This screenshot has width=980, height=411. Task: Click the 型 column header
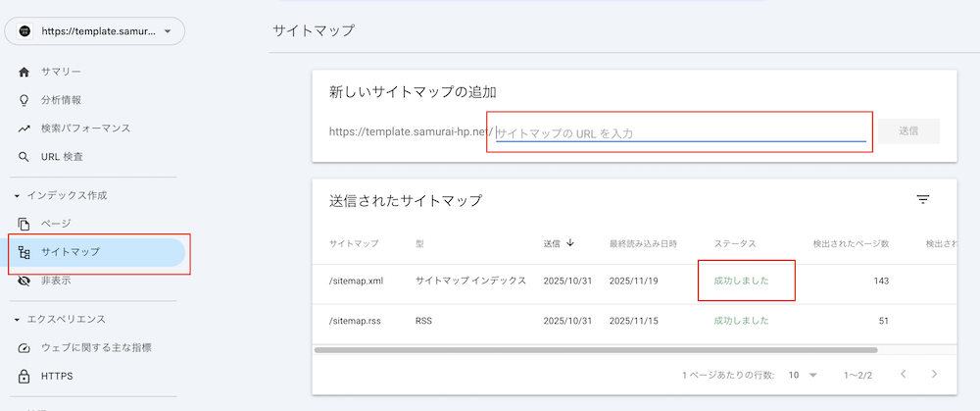(x=419, y=243)
